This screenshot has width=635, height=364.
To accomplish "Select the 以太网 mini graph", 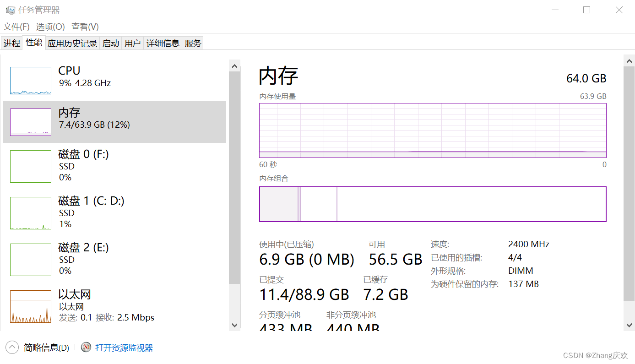I will [31, 306].
